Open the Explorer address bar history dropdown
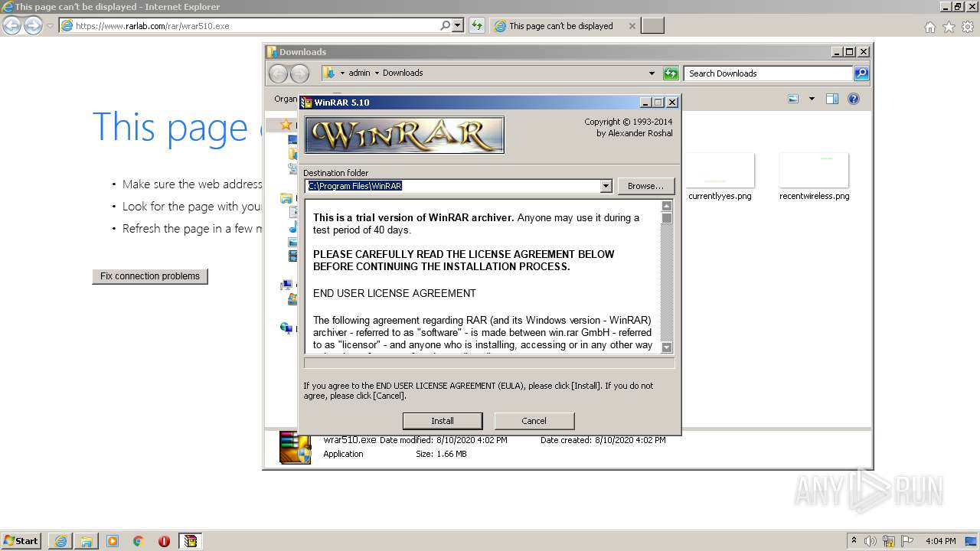Viewport: 980px width, 551px height. pos(652,73)
